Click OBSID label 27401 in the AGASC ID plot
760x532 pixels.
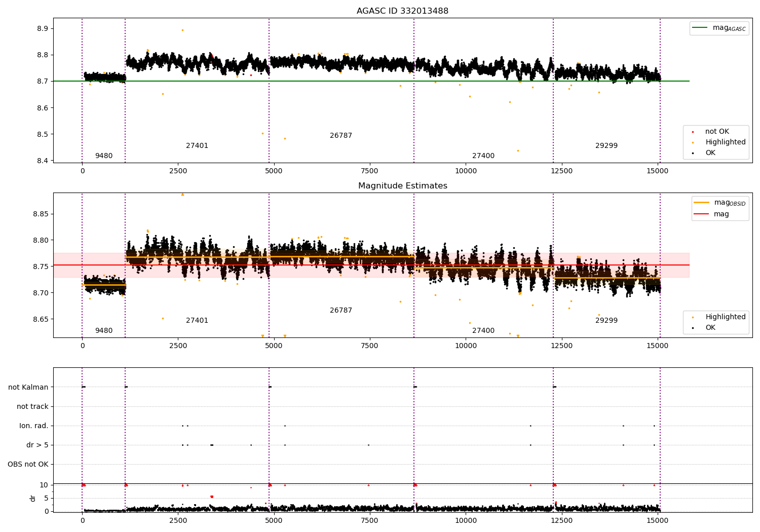tap(197, 146)
